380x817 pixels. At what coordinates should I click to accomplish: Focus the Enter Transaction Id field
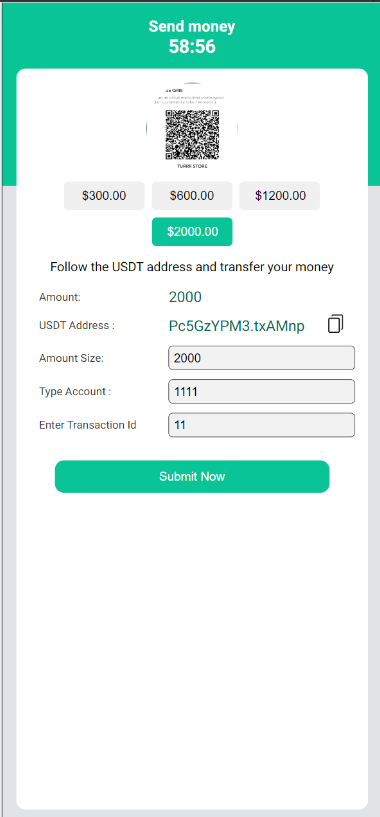click(262, 425)
